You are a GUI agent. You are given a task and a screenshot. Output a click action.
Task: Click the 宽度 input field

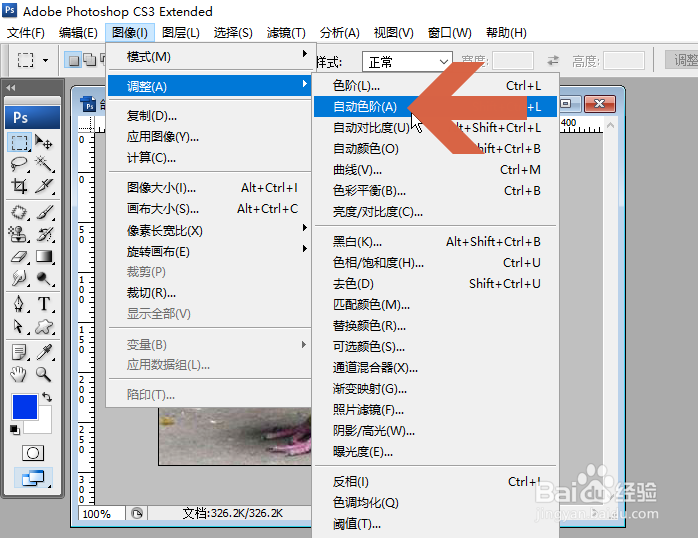(x=513, y=61)
